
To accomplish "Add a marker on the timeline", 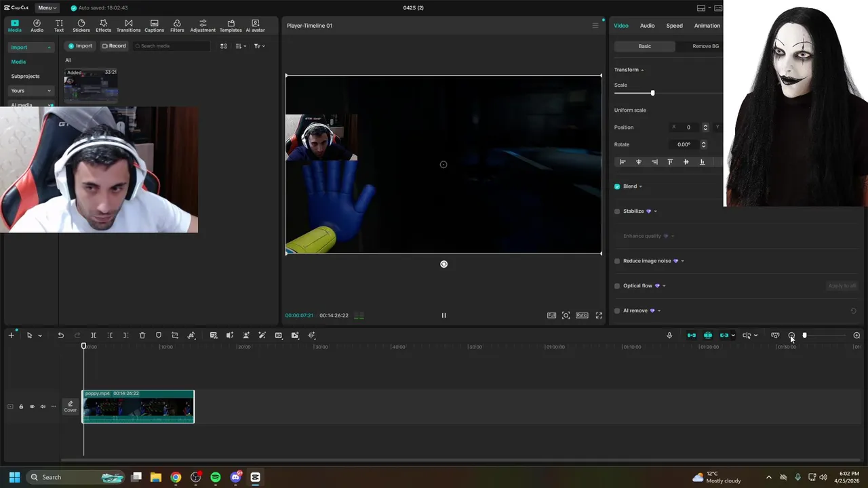I will pos(159,335).
